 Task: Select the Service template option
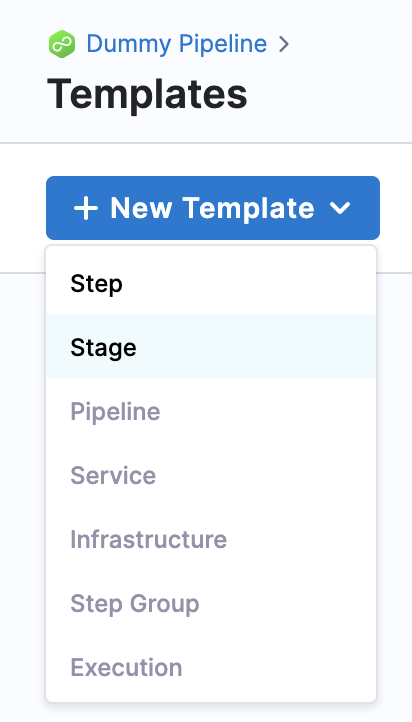[211, 475]
